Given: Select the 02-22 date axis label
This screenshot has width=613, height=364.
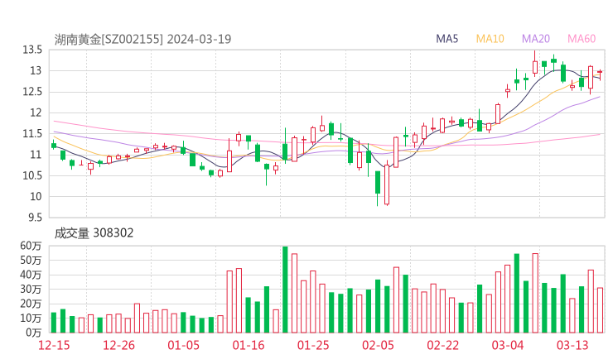Looking at the screenshot, I should click(x=442, y=345).
